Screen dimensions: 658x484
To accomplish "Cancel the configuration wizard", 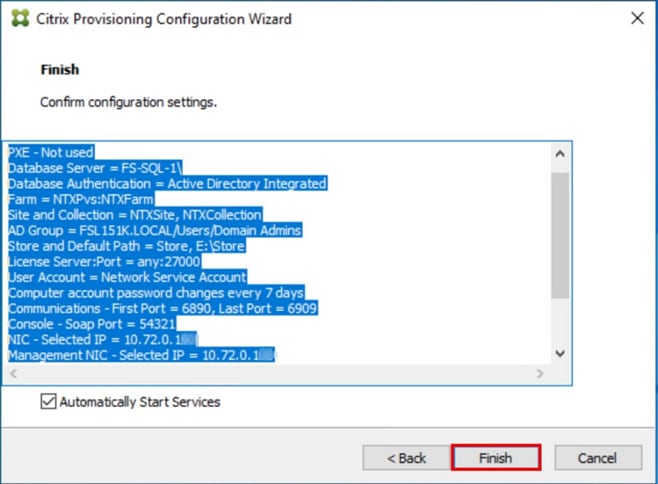I will pyautogui.click(x=598, y=458).
